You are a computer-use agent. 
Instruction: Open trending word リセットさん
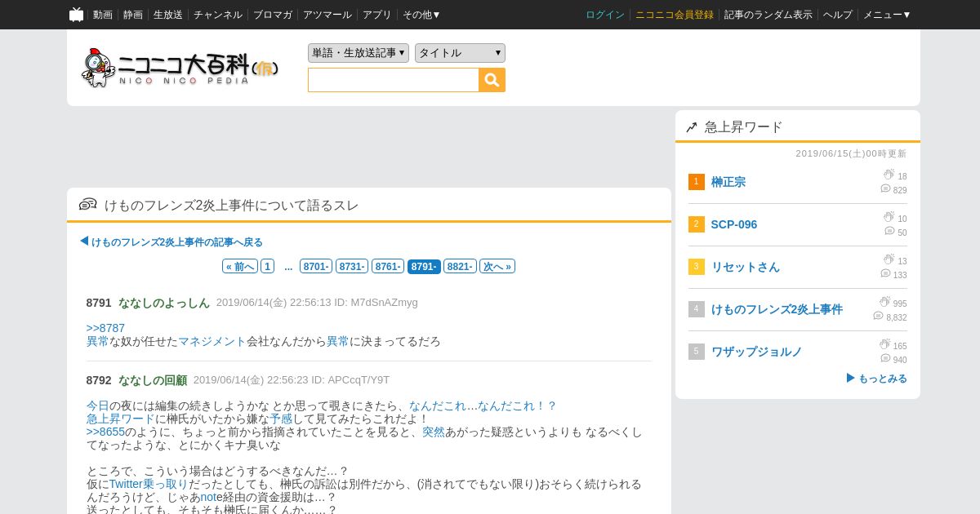(x=746, y=267)
